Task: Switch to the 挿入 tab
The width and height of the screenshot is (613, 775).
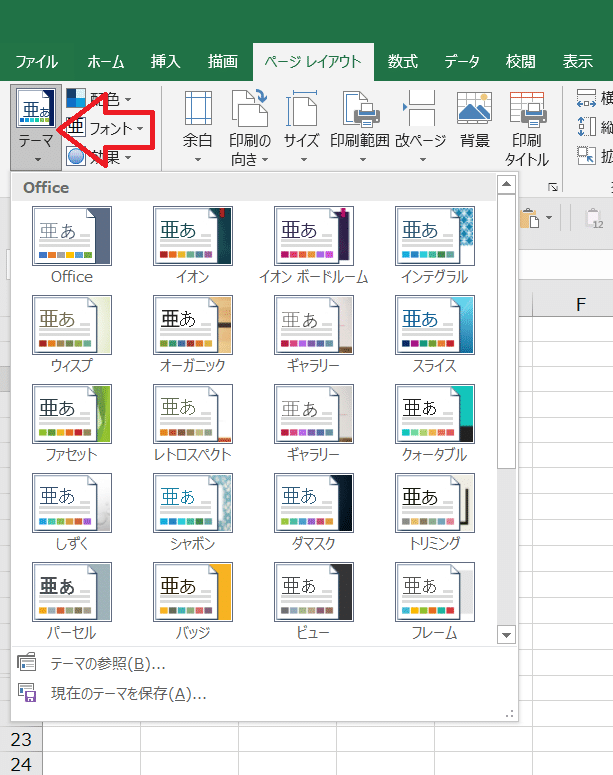Action: [x=166, y=62]
